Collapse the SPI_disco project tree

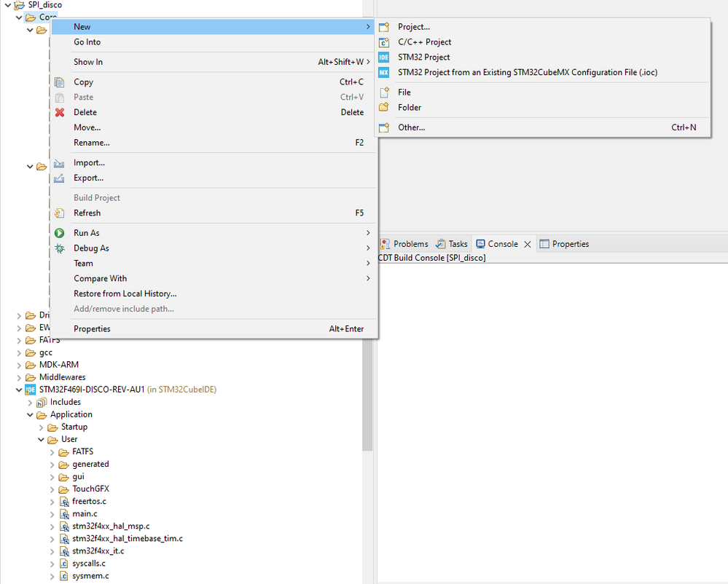[8, 5]
